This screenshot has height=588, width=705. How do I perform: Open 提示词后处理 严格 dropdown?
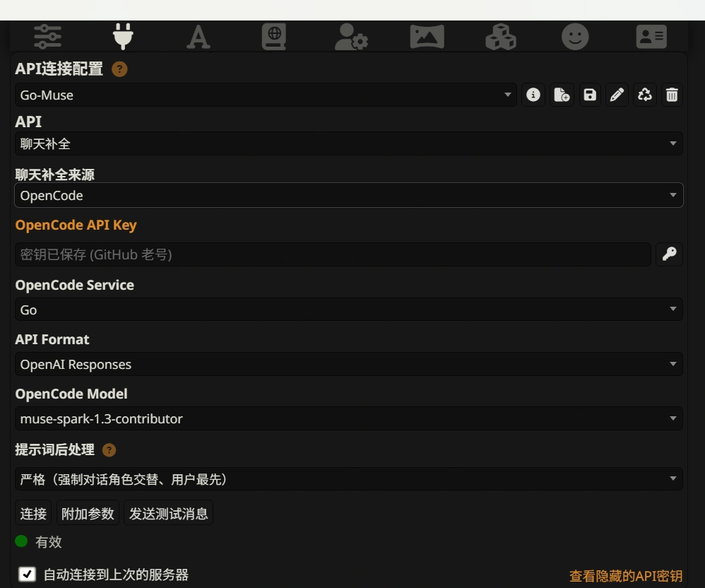(x=349, y=478)
